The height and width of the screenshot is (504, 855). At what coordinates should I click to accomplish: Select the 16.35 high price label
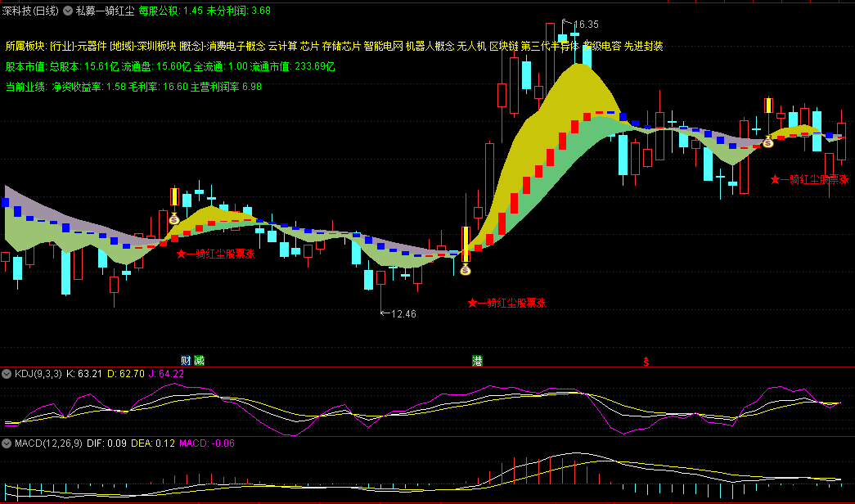pyautogui.click(x=586, y=24)
